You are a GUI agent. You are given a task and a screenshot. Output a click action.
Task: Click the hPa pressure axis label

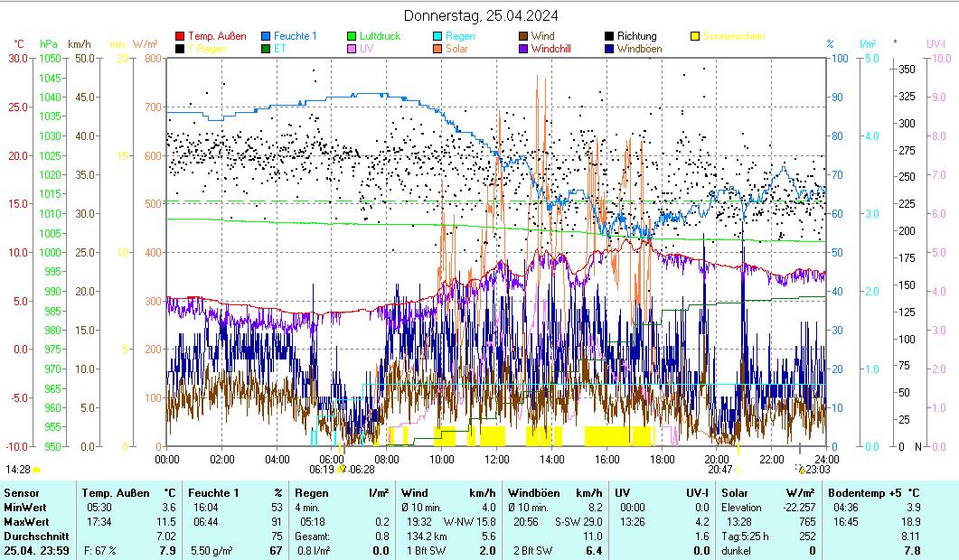point(48,43)
